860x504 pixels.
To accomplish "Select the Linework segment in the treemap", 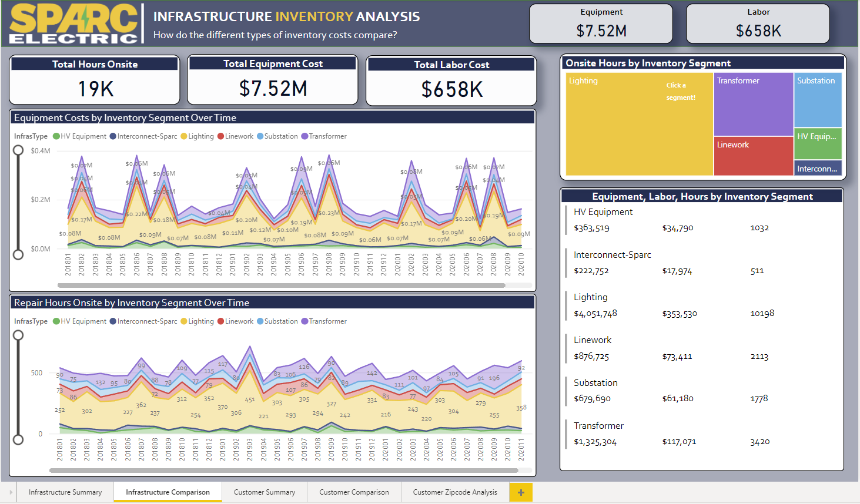I will pos(754,156).
